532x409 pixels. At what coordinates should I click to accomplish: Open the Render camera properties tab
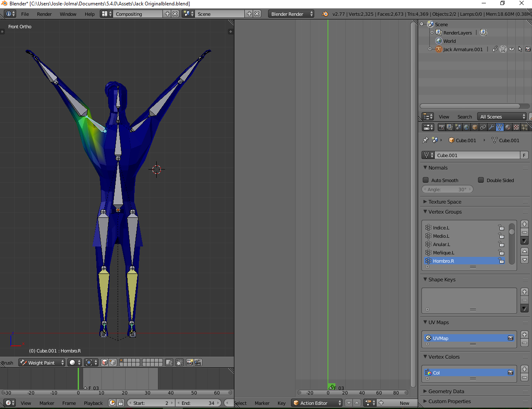[x=441, y=127]
